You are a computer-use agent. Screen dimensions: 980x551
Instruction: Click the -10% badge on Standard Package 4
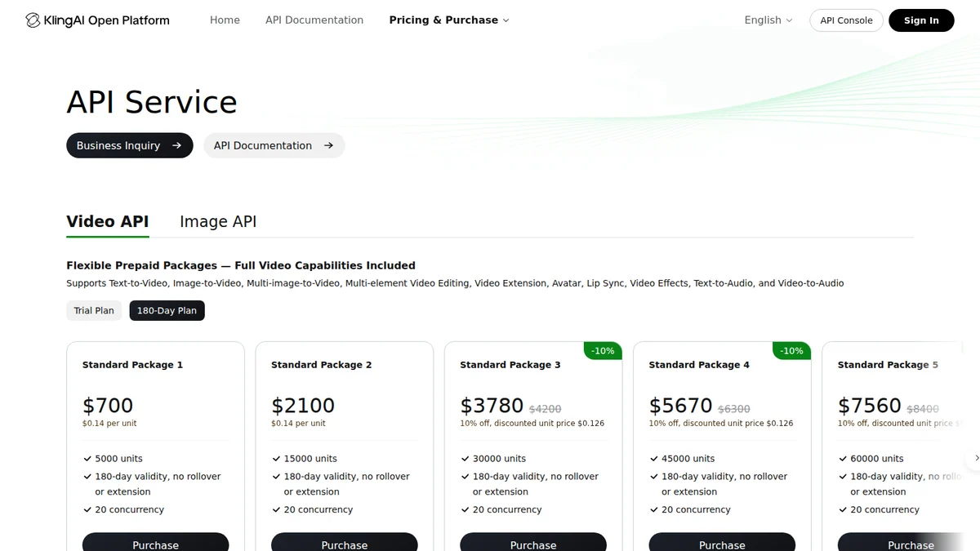pyautogui.click(x=791, y=351)
